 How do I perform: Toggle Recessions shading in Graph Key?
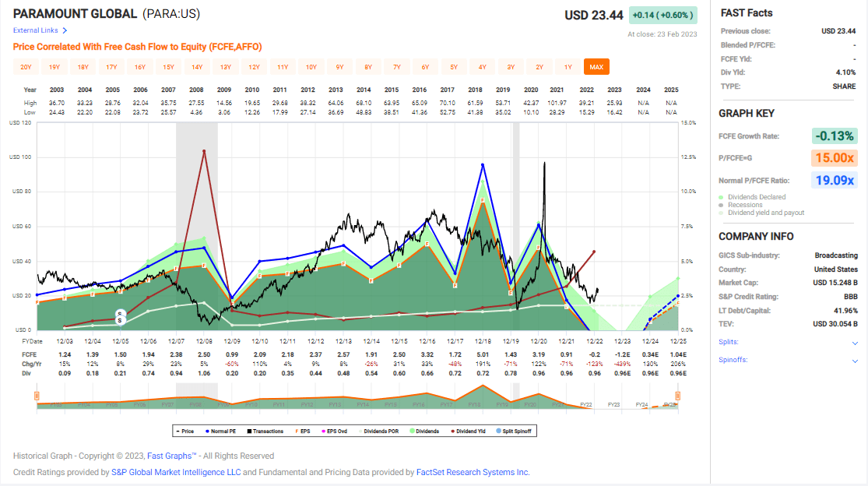[740, 205]
